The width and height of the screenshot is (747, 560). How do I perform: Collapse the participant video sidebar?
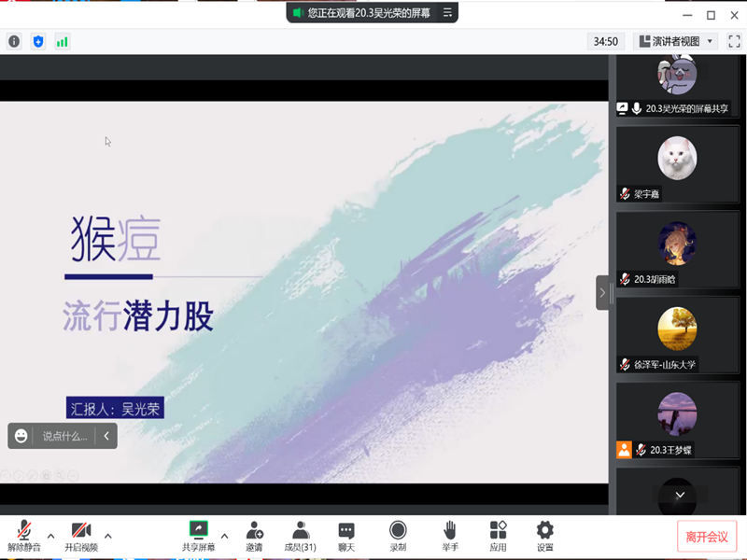point(602,292)
